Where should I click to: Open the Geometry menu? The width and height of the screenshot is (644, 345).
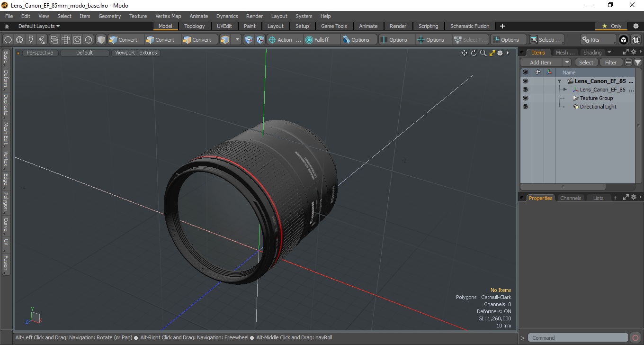(109, 16)
